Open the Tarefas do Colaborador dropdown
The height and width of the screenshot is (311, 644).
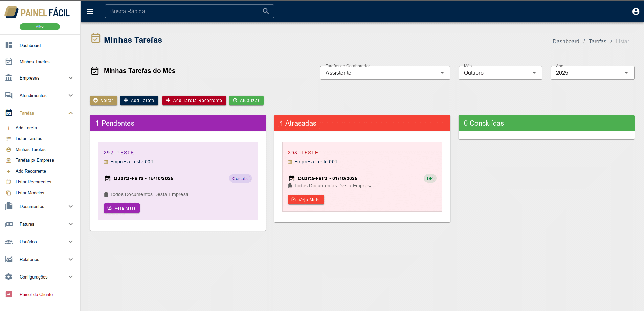[x=385, y=73]
